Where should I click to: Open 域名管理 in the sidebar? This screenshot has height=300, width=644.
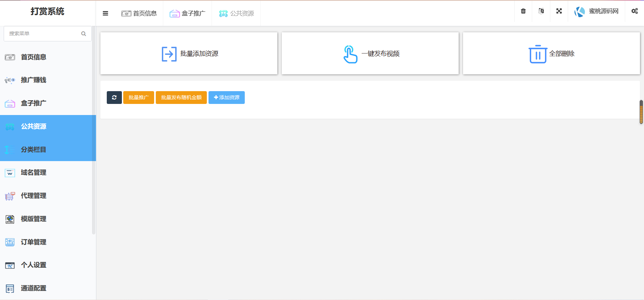click(34, 173)
